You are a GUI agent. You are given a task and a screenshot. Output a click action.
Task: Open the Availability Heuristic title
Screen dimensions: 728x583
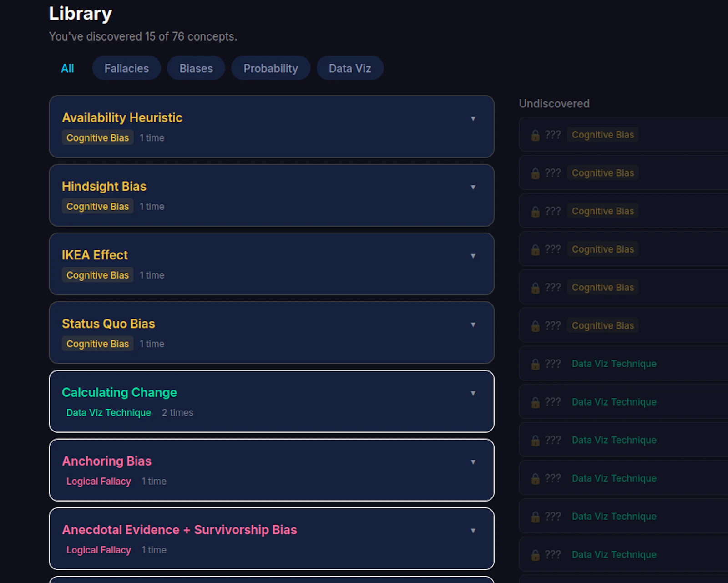pyautogui.click(x=122, y=118)
